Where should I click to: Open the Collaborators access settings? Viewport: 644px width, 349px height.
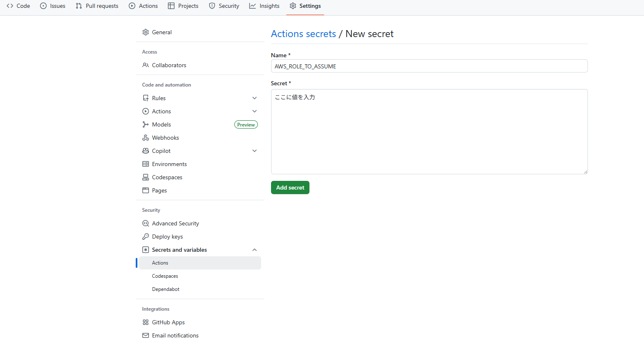(169, 65)
